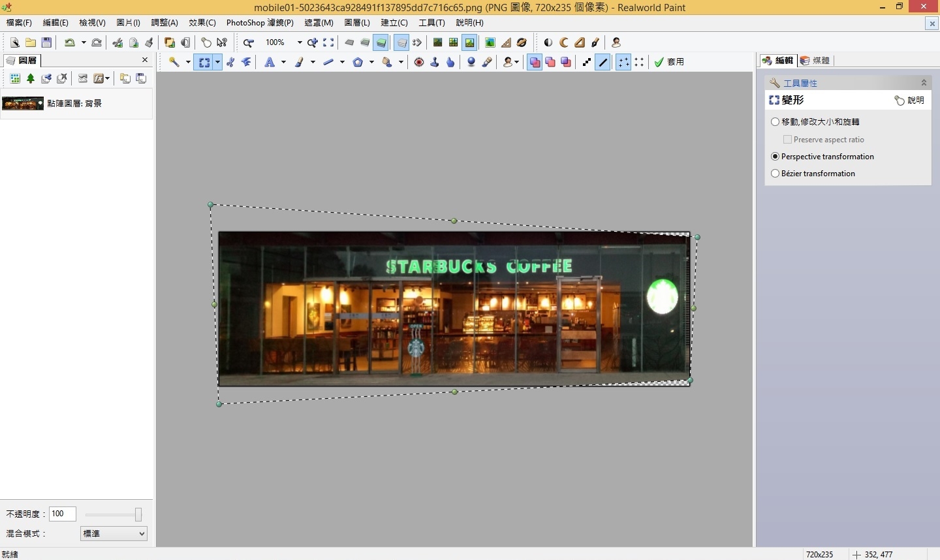Expand the undo history dropdown arrow
The height and width of the screenshot is (560, 940).
(84, 42)
